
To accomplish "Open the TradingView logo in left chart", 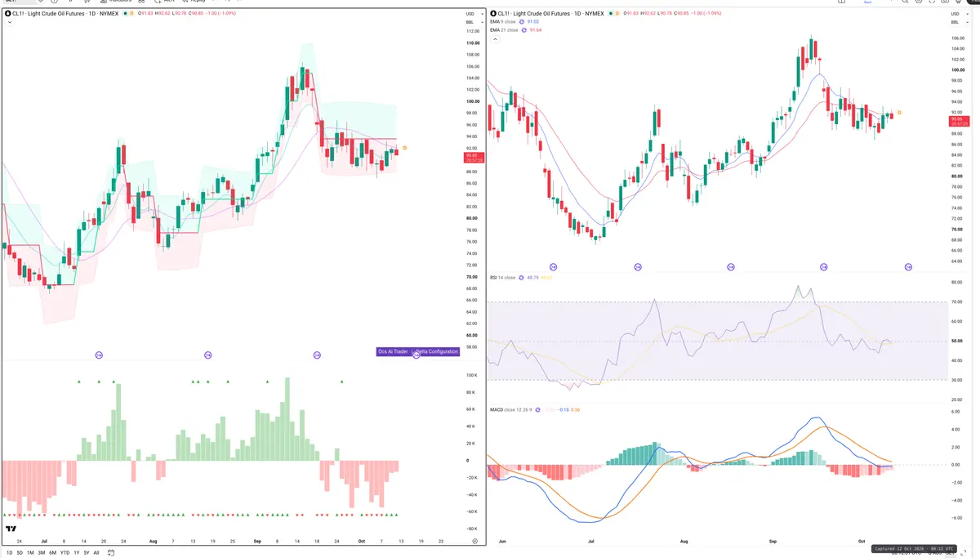I will tap(11, 529).
